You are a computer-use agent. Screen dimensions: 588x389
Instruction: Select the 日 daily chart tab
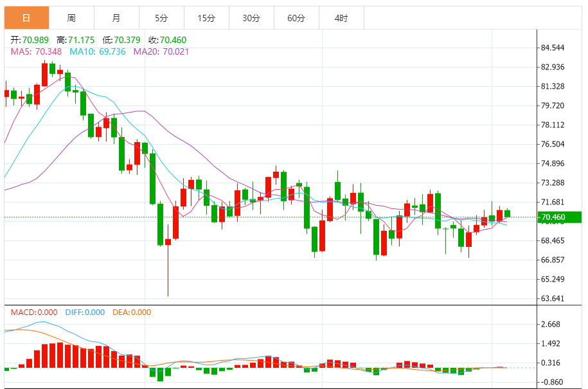pyautogui.click(x=26, y=17)
